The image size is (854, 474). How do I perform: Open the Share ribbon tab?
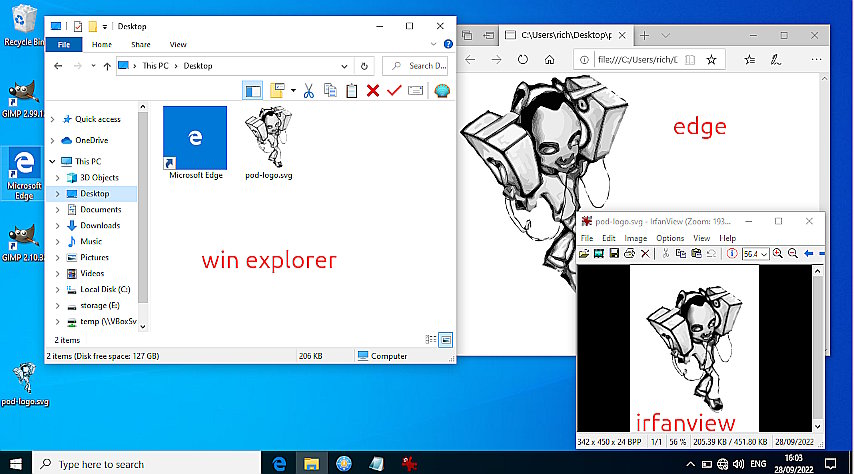pyautogui.click(x=141, y=45)
